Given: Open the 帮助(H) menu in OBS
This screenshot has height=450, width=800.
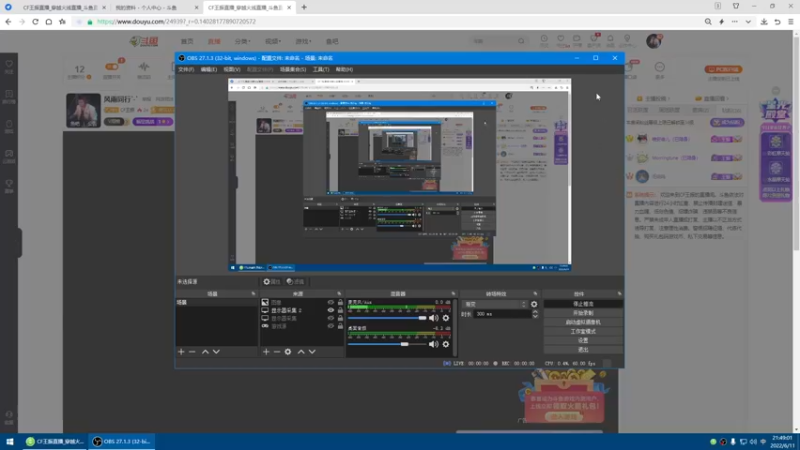Looking at the screenshot, I should point(344,69).
